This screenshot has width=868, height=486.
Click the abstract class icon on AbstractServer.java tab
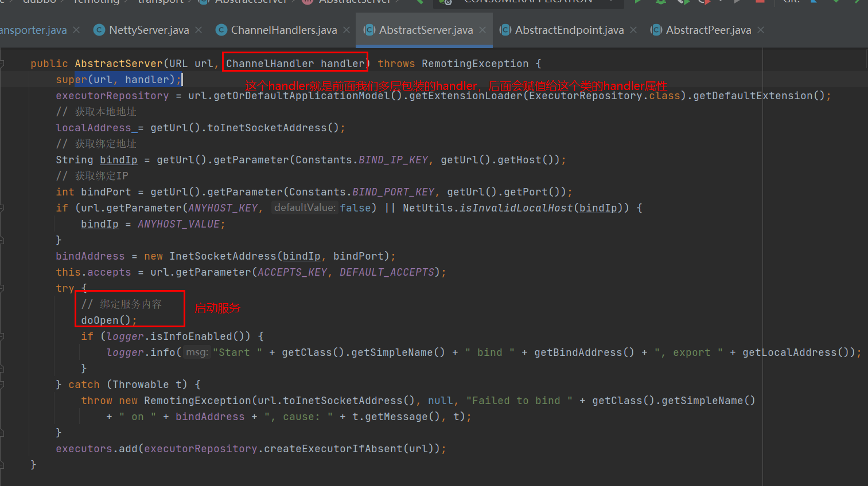tap(369, 30)
